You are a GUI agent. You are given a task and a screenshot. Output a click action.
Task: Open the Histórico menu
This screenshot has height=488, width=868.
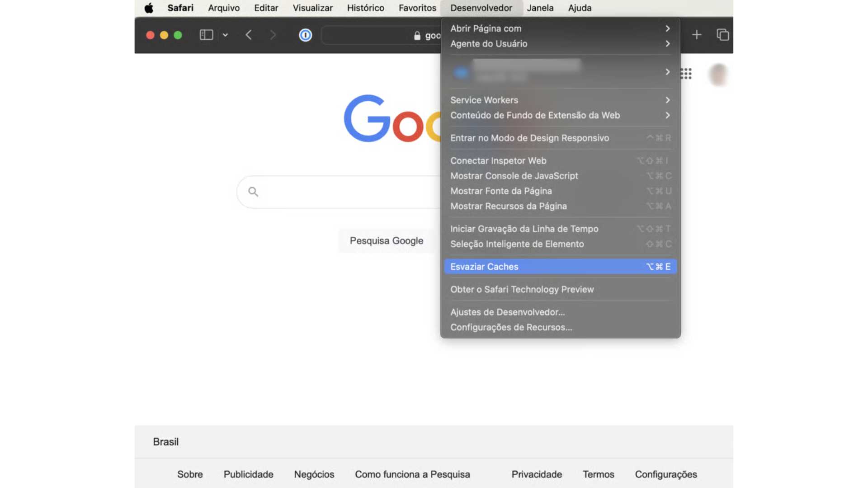(x=365, y=8)
